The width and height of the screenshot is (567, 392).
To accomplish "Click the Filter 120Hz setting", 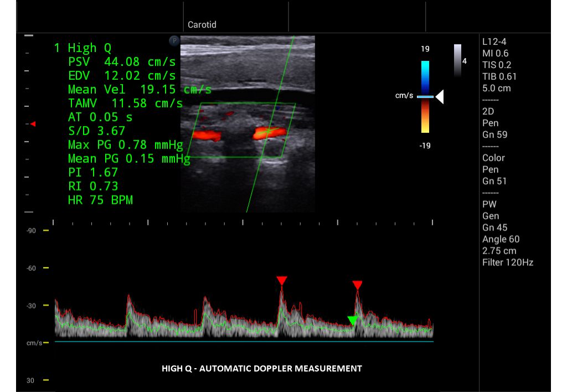I will click(507, 262).
